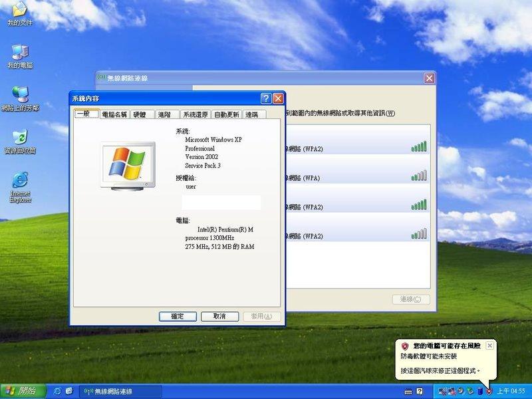Click the wireless network tray icon

[x=442, y=392]
